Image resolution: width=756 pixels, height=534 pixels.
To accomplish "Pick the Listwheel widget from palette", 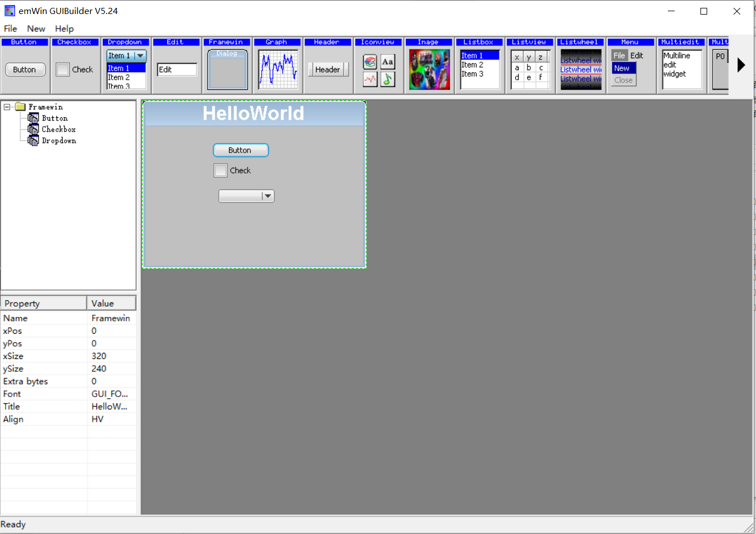I will (580, 65).
